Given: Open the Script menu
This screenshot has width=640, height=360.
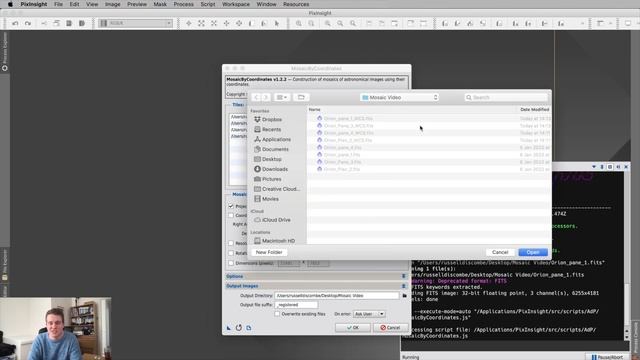Looking at the screenshot, I should pos(208,4).
